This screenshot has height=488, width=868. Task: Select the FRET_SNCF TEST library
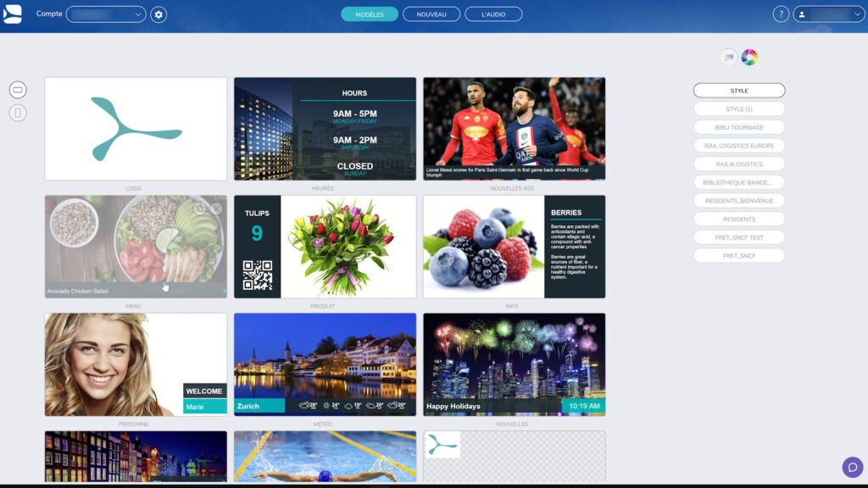739,237
